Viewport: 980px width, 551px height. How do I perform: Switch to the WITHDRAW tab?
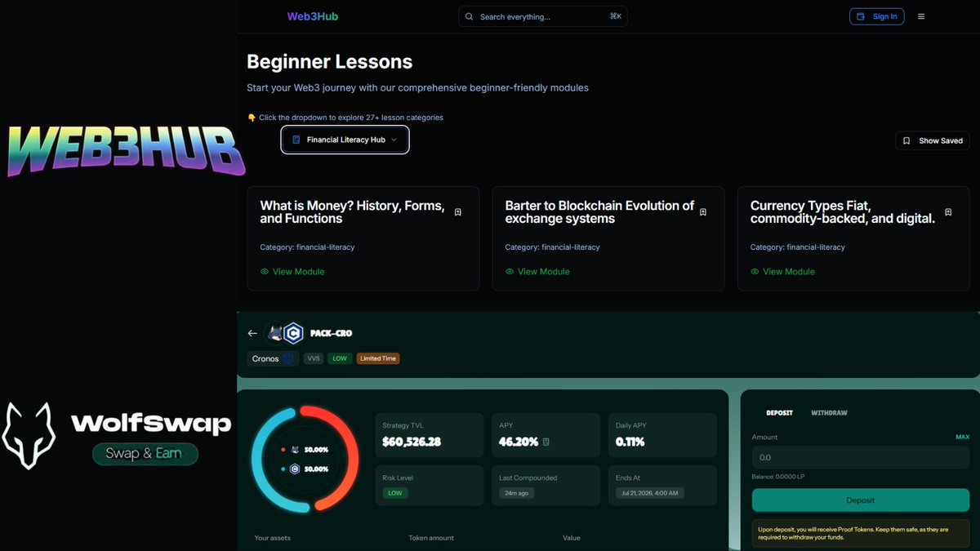pyautogui.click(x=829, y=413)
